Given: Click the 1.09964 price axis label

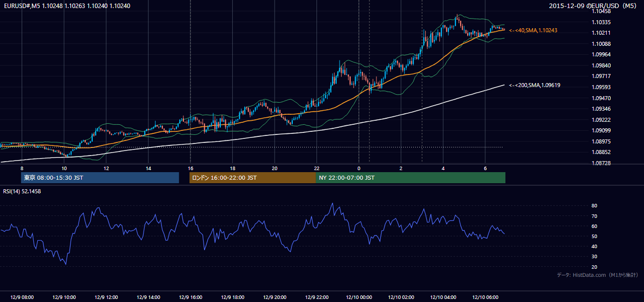Looking at the screenshot, I should click(601, 55).
